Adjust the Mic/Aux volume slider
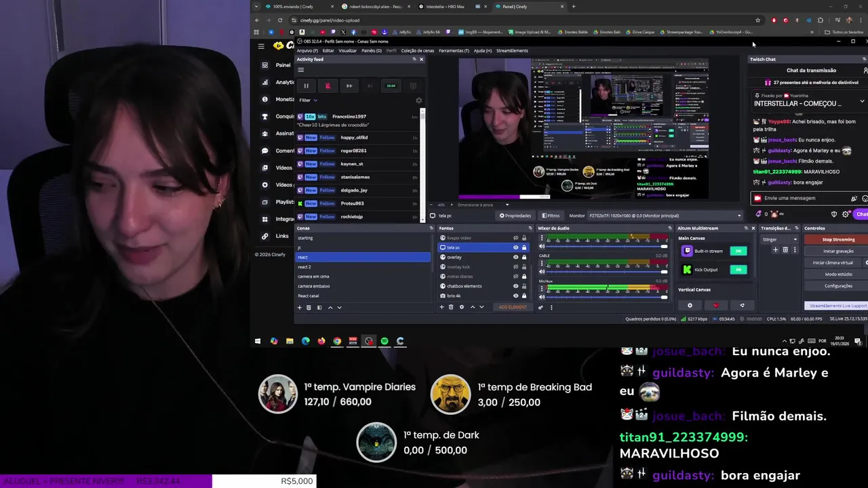This screenshot has width=868, height=488. click(607, 297)
